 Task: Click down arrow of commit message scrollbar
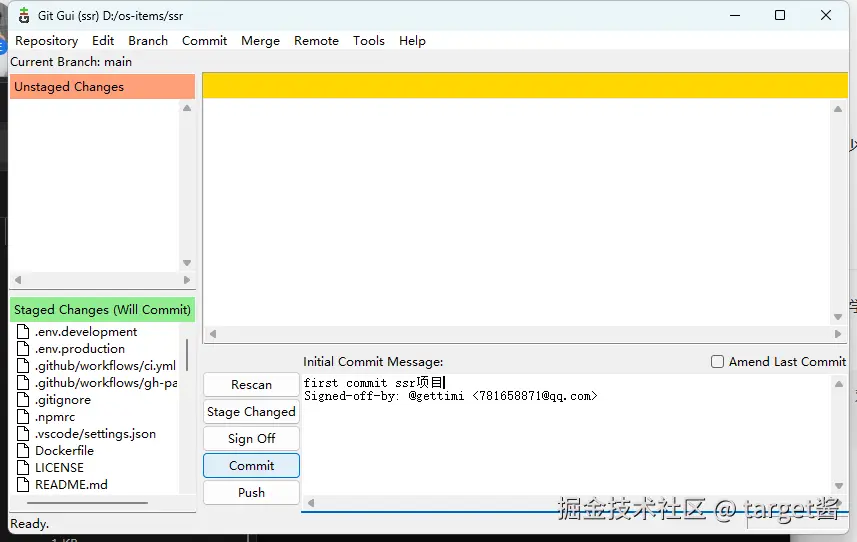click(839, 486)
